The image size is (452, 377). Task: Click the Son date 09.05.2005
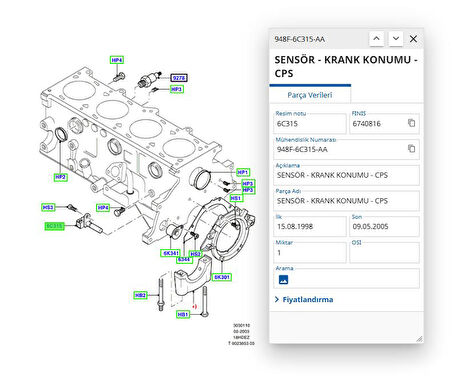(384, 227)
